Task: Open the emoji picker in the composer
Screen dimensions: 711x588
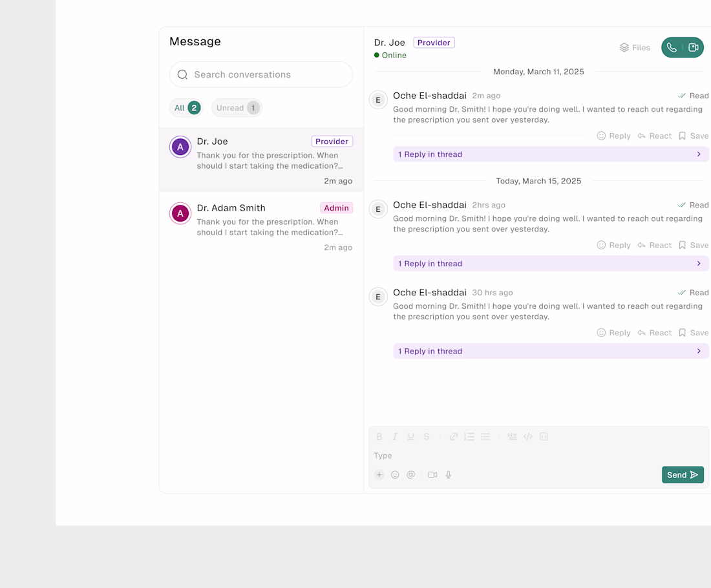Action: 395,475
